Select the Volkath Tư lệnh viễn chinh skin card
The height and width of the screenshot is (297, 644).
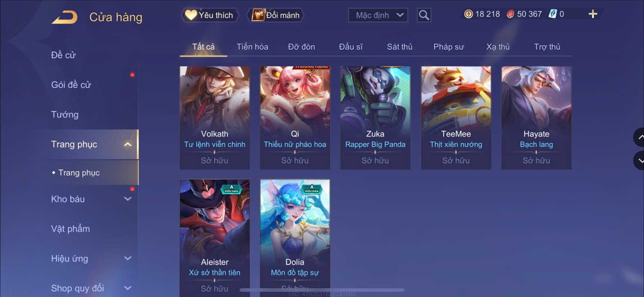(x=215, y=118)
